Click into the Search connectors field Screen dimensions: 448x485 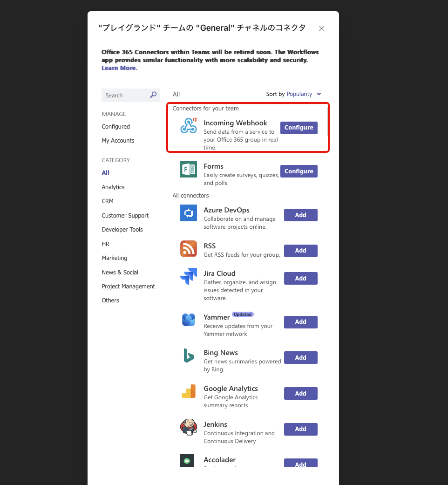coord(131,95)
